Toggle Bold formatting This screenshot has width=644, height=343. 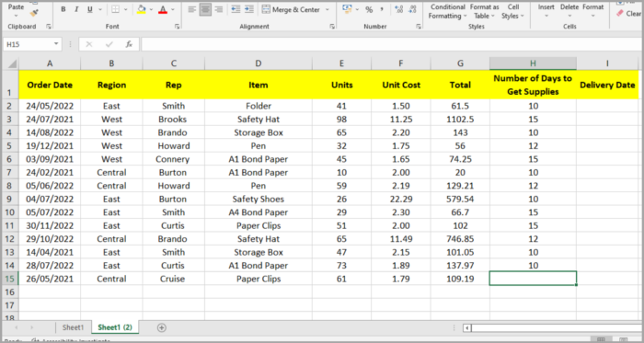(63, 9)
